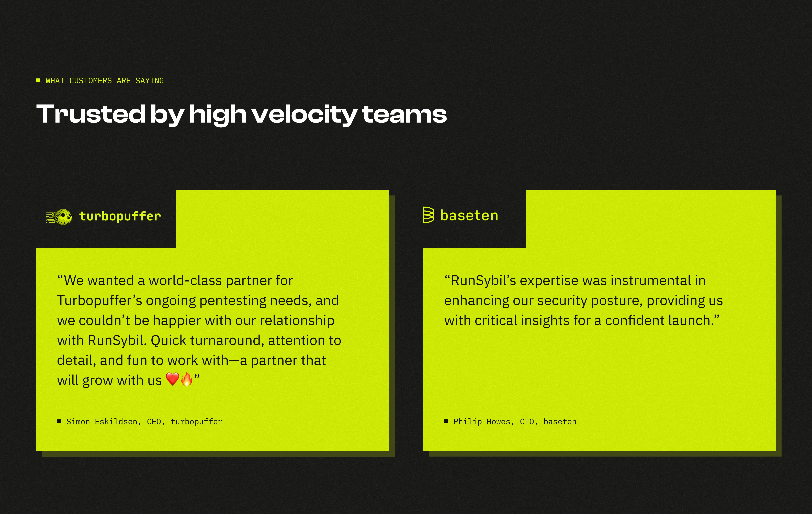The width and height of the screenshot is (812, 514).
Task: Click "RunSybil's expertise was instrumental" quote line
Action: pyautogui.click(x=575, y=281)
